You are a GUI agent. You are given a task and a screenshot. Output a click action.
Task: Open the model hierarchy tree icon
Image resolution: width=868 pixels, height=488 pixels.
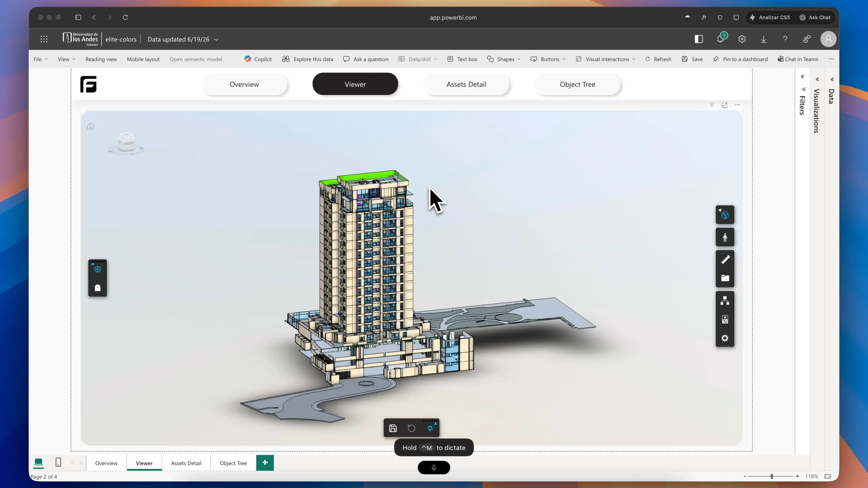[x=725, y=301]
